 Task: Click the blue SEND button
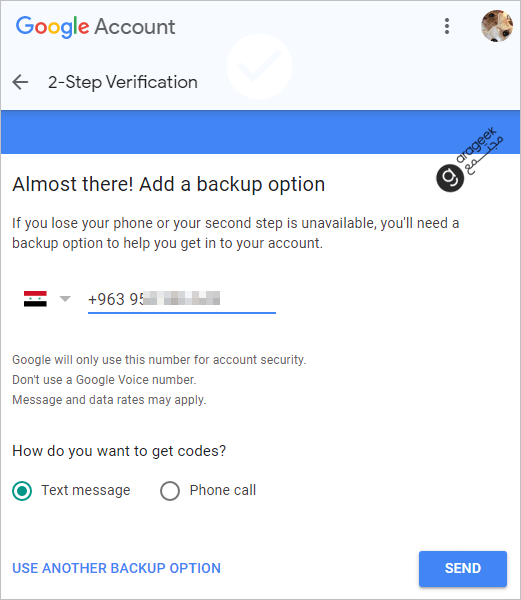click(x=463, y=569)
